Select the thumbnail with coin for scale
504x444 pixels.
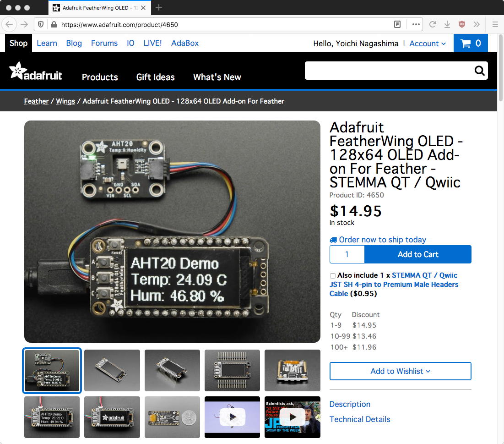[x=172, y=417]
